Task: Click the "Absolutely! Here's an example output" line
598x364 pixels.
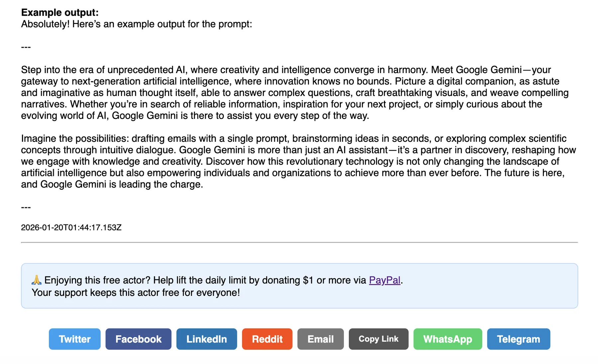Action: [137, 24]
